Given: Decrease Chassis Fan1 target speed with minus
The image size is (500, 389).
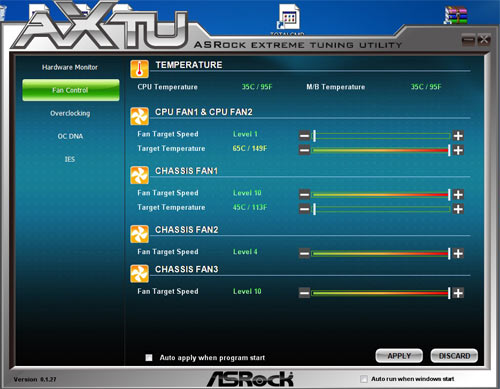Looking at the screenshot, I should pos(304,194).
